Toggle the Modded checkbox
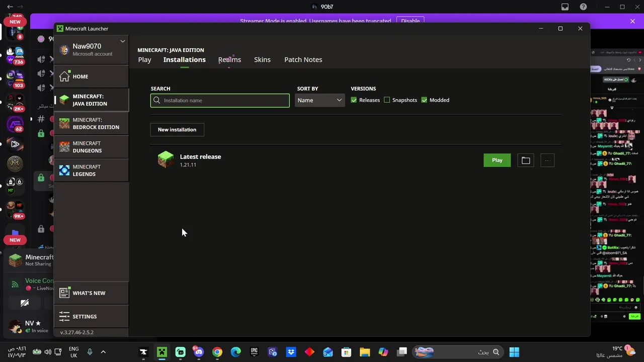Viewport: 644px width, 362px height. coord(424,100)
